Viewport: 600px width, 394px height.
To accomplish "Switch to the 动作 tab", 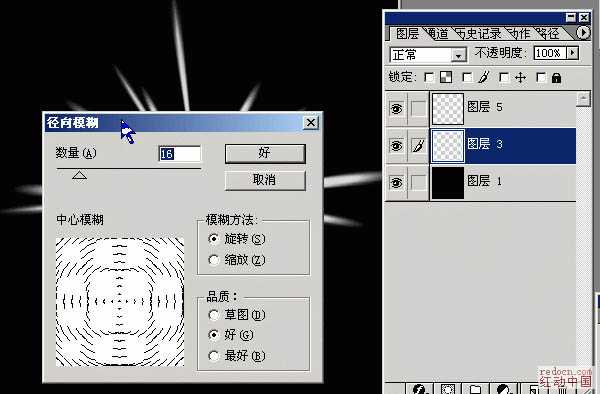I will pyautogui.click(x=518, y=34).
